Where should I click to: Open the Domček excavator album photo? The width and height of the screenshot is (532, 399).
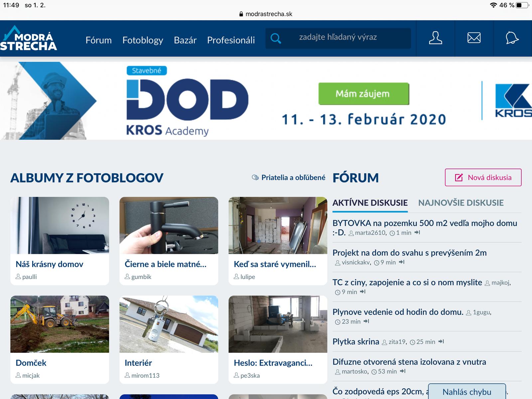tap(60, 324)
